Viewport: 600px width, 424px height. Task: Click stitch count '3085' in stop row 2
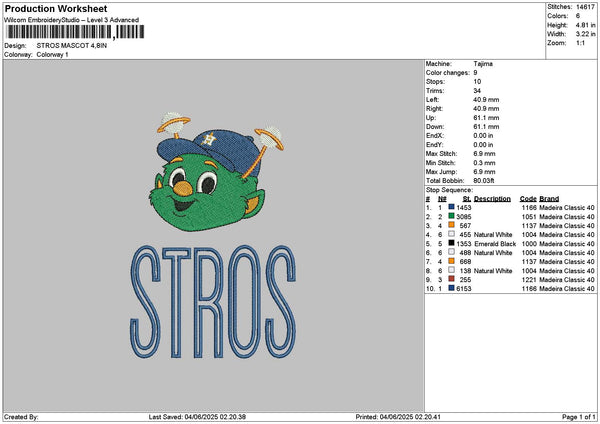tap(463, 217)
